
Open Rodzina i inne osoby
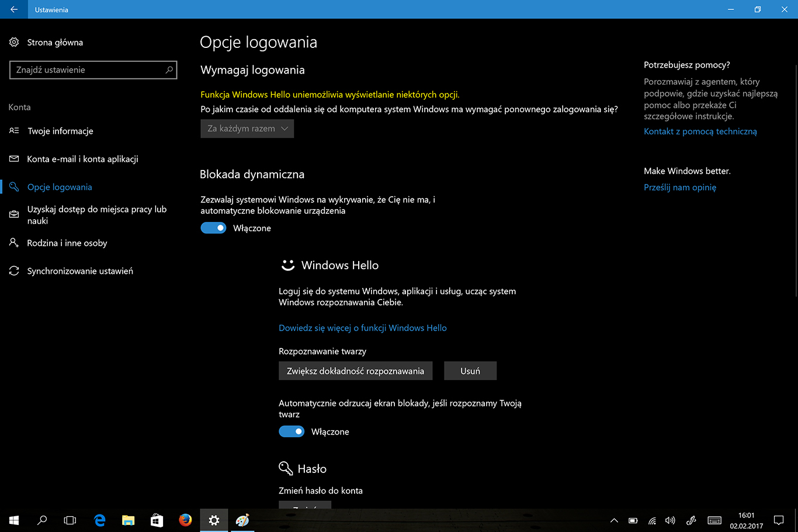click(67, 243)
